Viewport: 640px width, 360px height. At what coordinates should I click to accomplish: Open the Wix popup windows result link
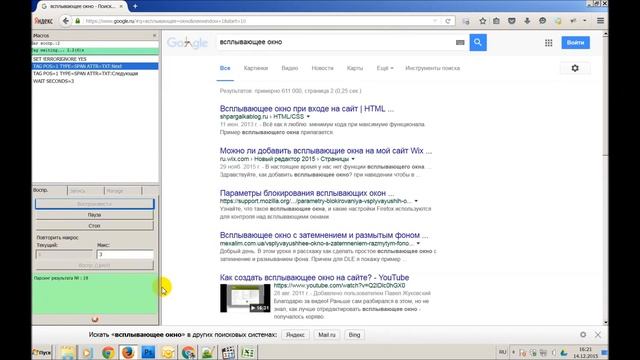click(326, 151)
